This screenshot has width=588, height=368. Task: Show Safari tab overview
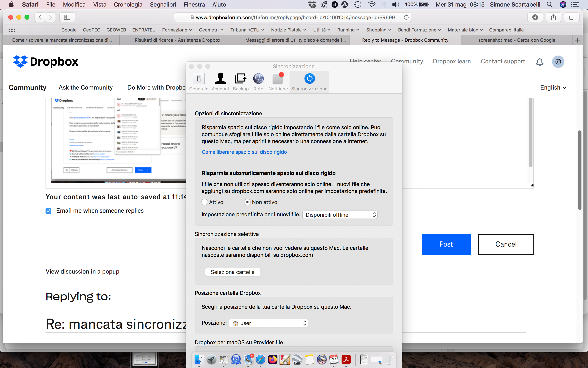coord(572,17)
